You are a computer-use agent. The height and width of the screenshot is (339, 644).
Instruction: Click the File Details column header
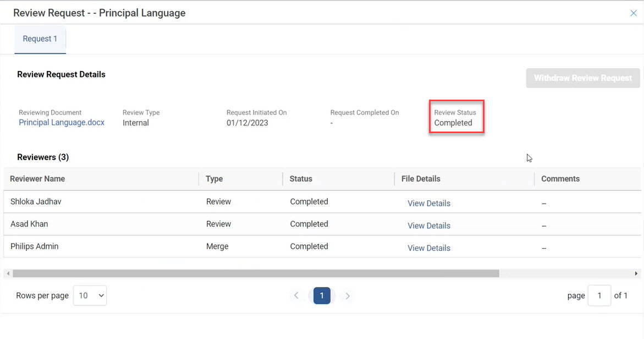421,179
